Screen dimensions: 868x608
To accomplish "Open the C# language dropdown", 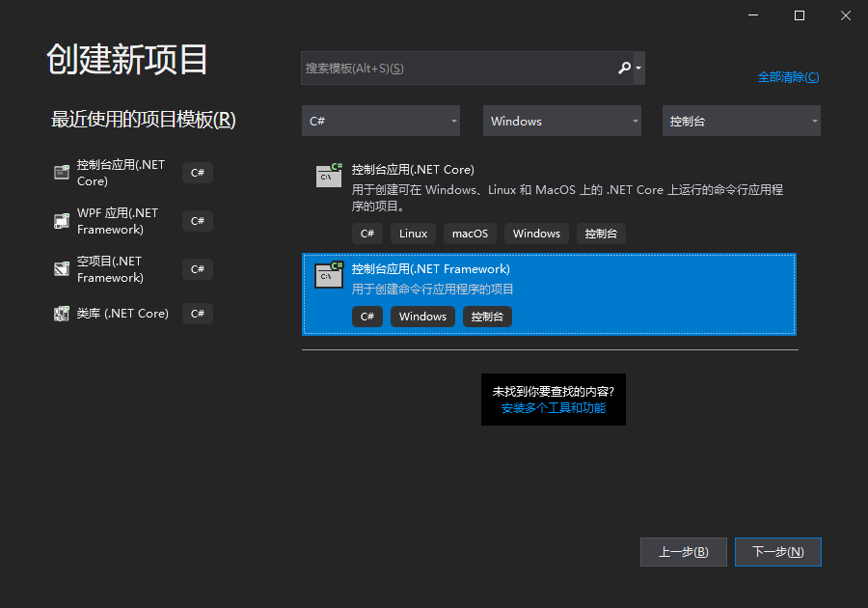I will click(380, 121).
